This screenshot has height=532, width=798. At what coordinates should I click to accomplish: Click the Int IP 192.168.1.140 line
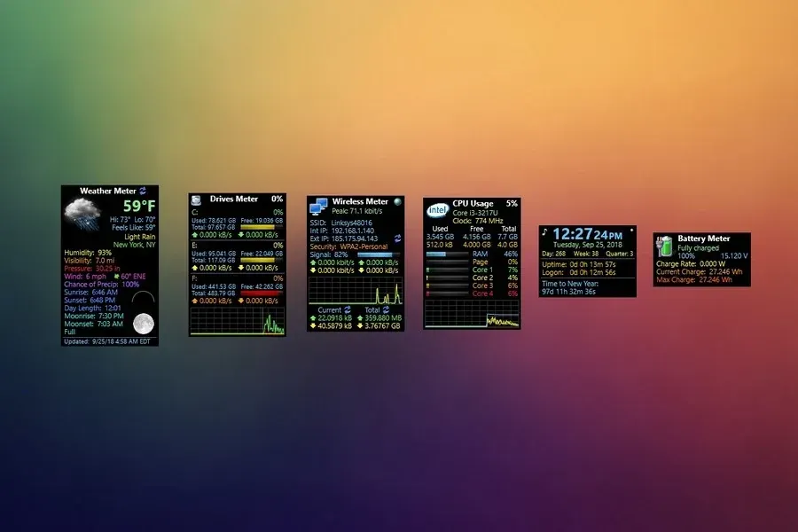(342, 231)
